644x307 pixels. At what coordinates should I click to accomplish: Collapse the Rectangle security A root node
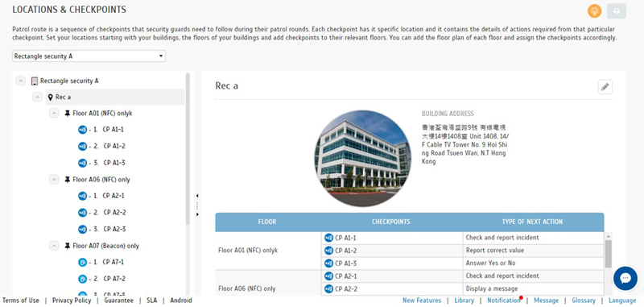pyautogui.click(x=21, y=81)
